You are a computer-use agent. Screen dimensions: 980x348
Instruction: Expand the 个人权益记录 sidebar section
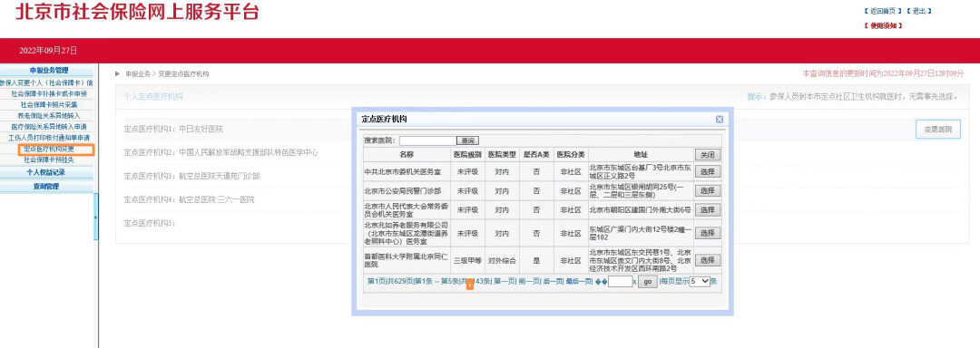45,171
